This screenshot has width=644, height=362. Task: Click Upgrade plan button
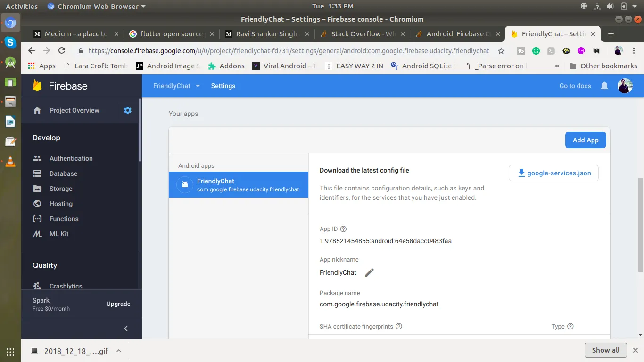pyautogui.click(x=118, y=304)
